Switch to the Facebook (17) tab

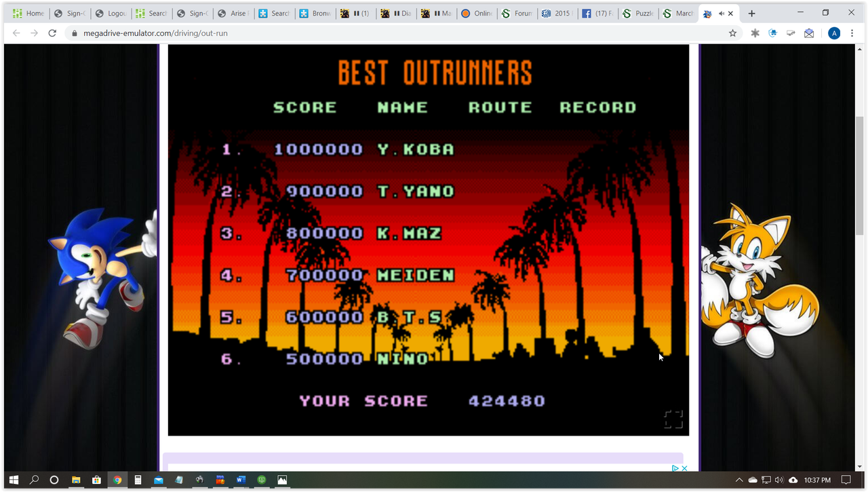pyautogui.click(x=598, y=14)
